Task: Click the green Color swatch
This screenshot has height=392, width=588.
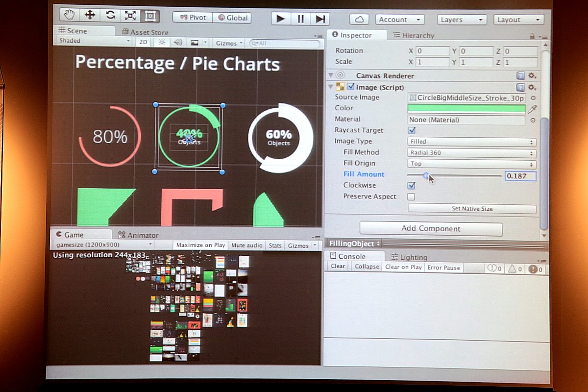Action: click(466, 109)
